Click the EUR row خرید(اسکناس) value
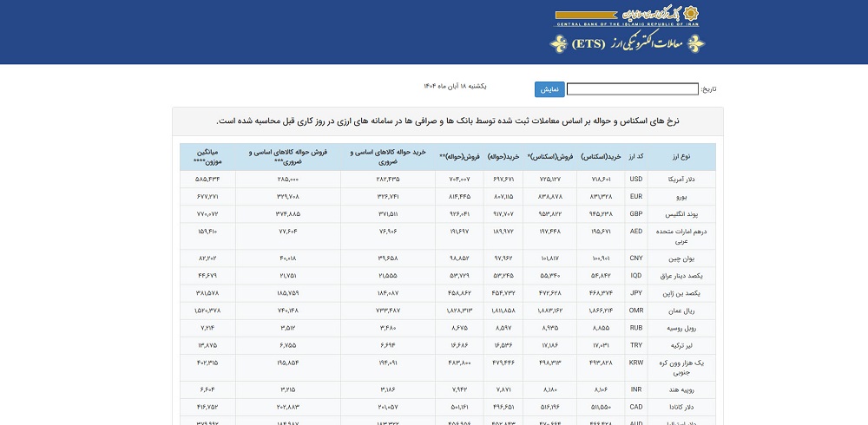868x425 pixels. (600, 196)
